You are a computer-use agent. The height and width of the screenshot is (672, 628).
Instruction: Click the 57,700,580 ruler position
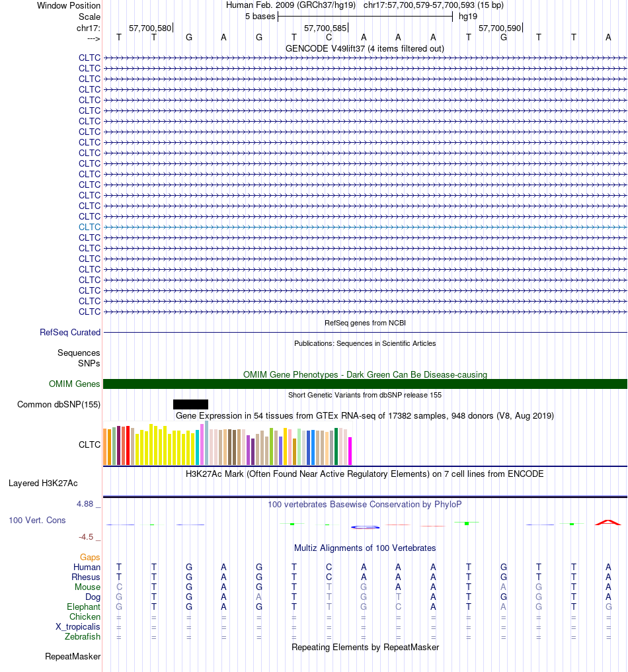(x=150, y=28)
